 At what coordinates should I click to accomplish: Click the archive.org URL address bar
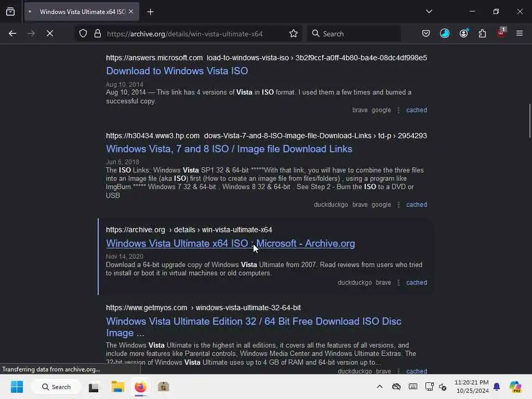pyautogui.click(x=184, y=34)
